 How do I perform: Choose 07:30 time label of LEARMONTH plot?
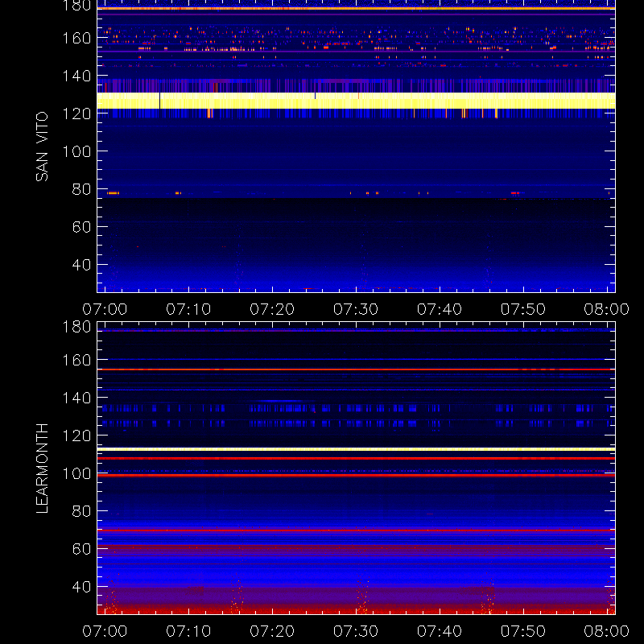point(356,631)
